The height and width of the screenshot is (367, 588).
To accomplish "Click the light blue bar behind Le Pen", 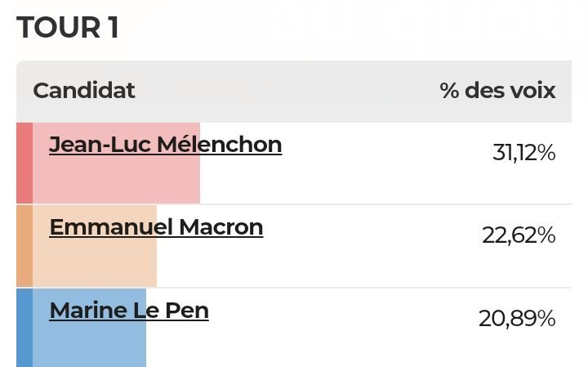I will point(90,345).
